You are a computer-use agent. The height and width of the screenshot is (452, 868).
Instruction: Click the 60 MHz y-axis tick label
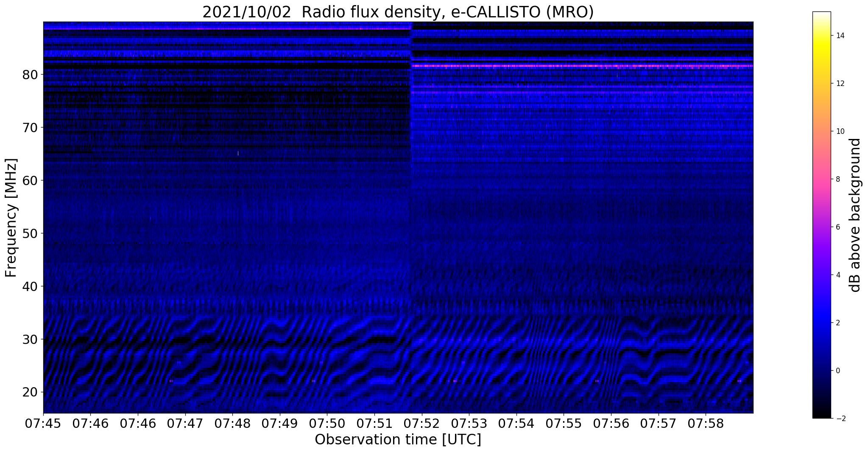click(x=30, y=180)
